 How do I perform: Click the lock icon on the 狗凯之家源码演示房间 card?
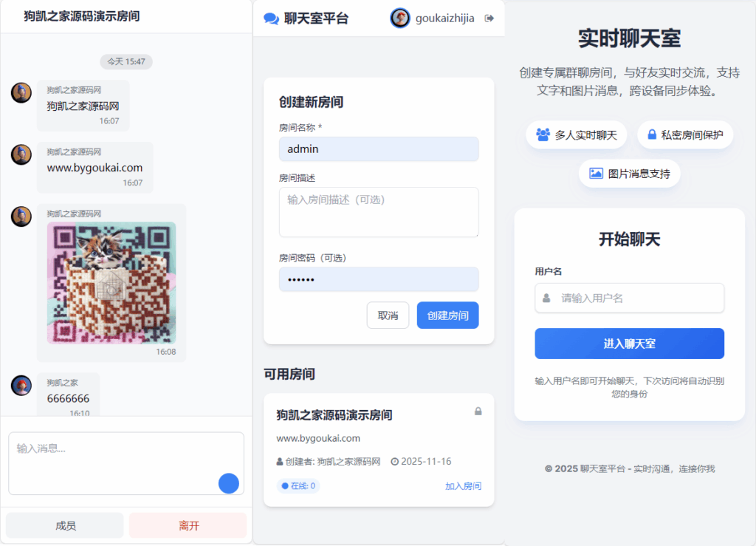(478, 412)
